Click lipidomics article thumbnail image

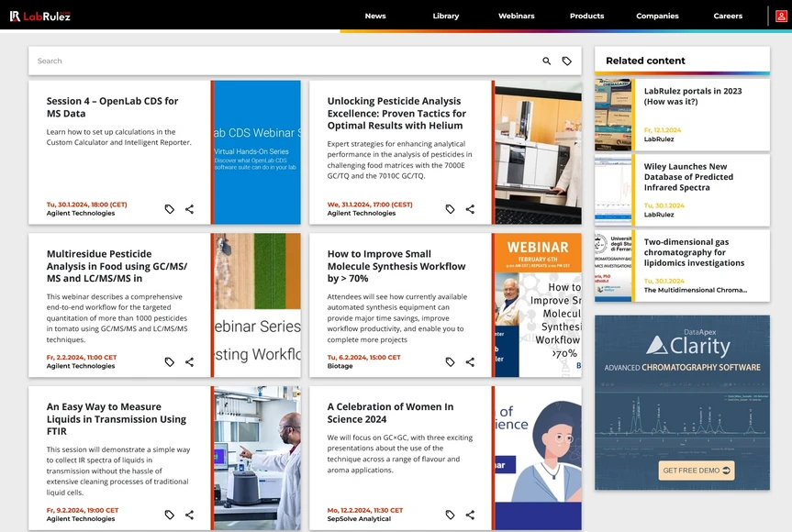613,266
